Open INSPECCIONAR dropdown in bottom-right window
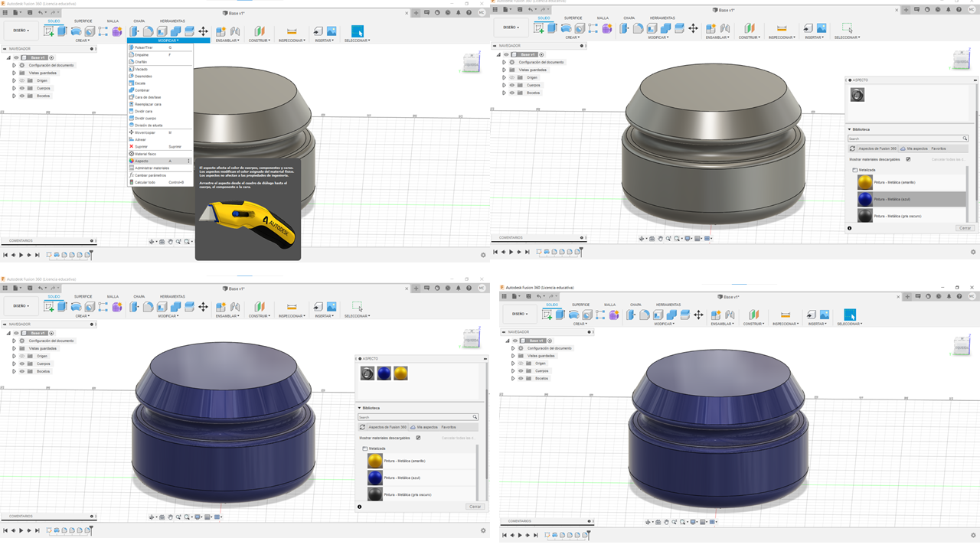 click(785, 324)
